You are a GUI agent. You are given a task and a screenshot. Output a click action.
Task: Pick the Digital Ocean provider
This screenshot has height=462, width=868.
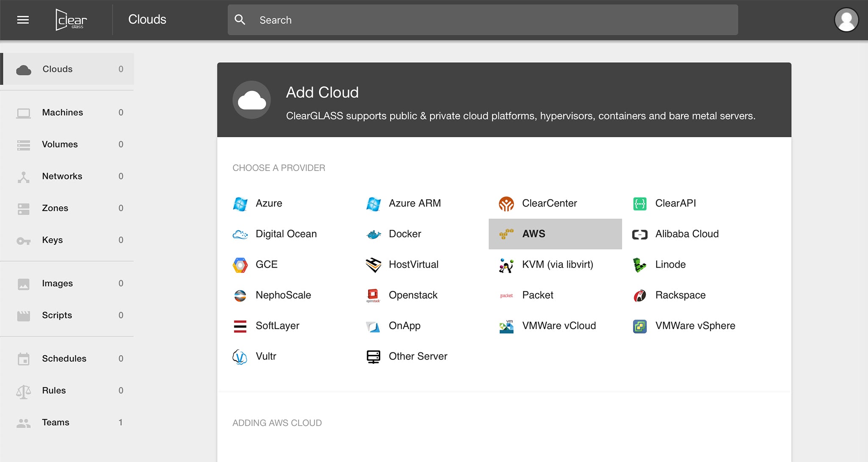click(286, 234)
